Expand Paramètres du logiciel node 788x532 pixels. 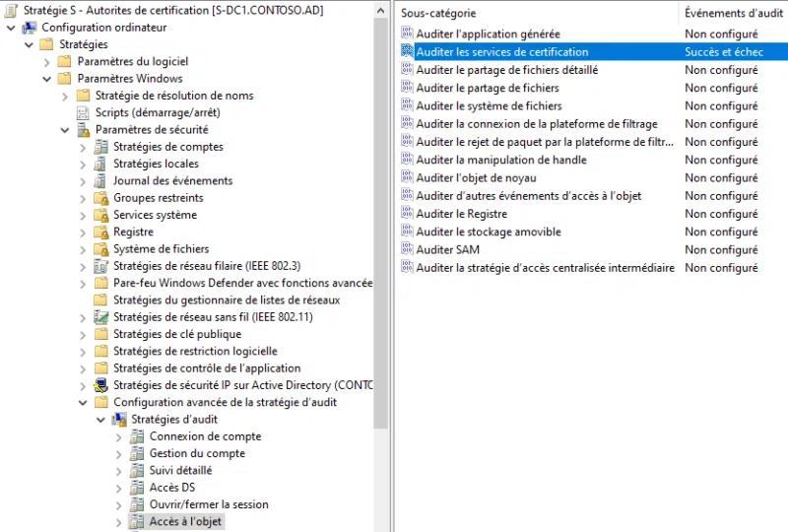tap(46, 62)
